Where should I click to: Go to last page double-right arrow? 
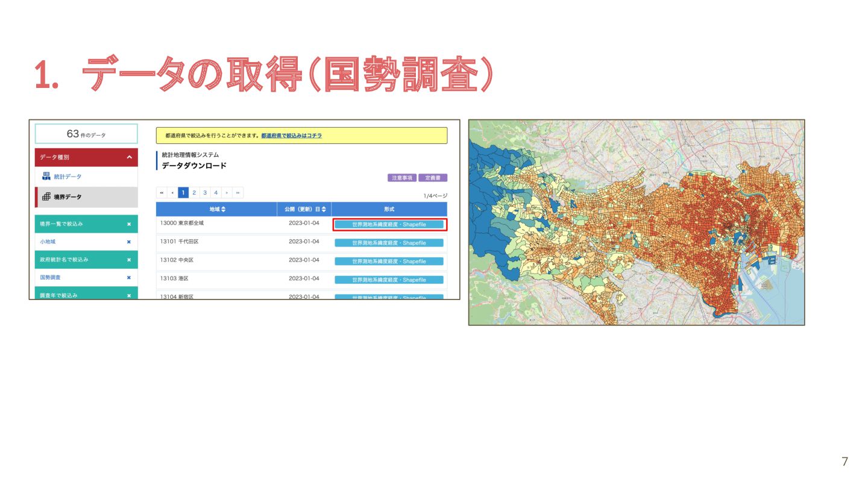(237, 193)
